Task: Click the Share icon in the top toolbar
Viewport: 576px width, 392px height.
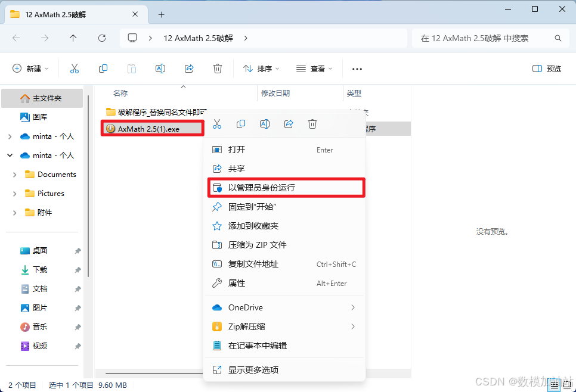Action: pyautogui.click(x=189, y=69)
